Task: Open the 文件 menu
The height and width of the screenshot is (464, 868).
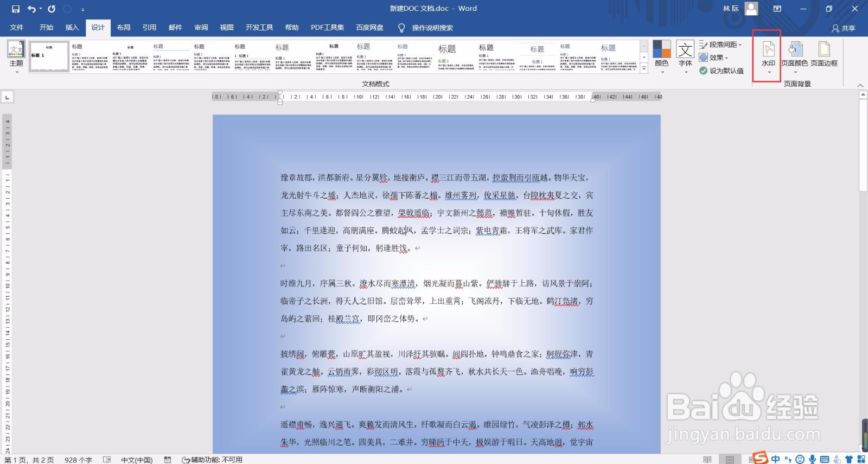Action: coord(17,28)
